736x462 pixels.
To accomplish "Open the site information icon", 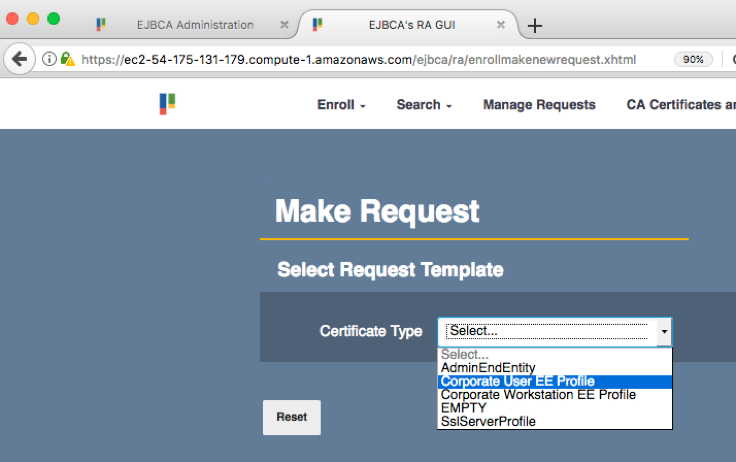I will point(49,59).
